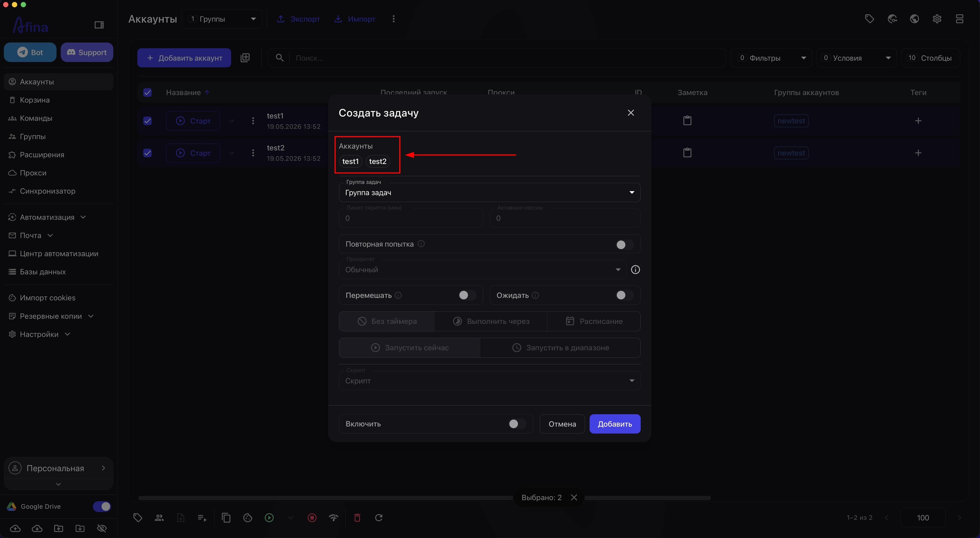
Task: Add a tag to test1 row
Action: point(918,121)
